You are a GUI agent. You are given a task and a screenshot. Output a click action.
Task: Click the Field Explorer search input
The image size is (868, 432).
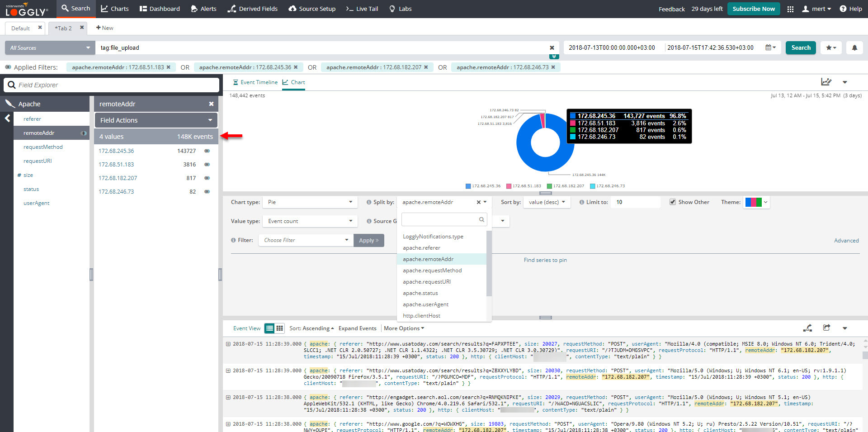[x=112, y=85]
